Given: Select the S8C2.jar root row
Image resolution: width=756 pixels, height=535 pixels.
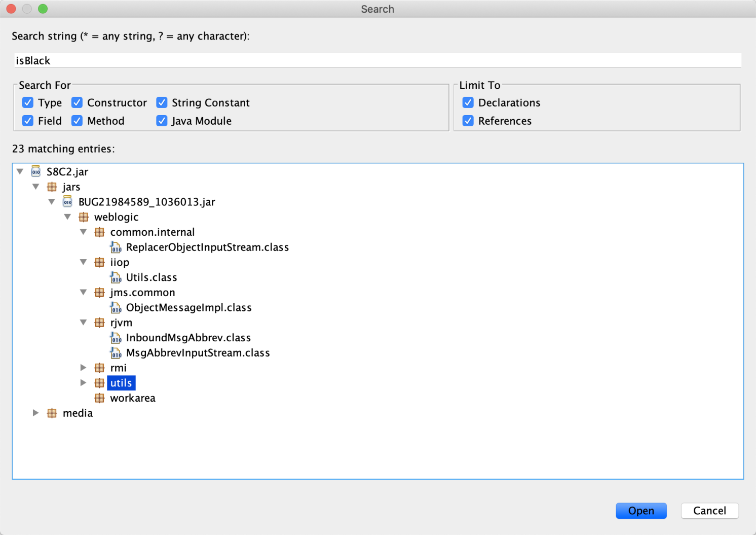Looking at the screenshot, I should [67, 171].
